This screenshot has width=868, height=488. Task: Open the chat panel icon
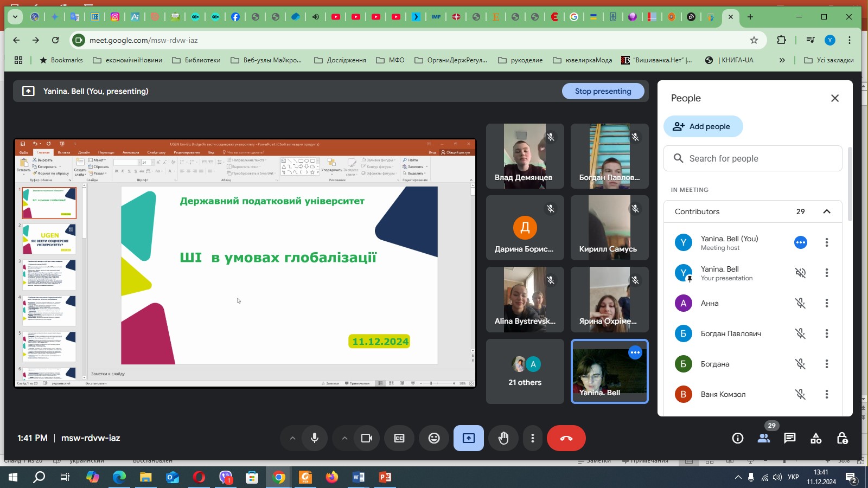790,438
